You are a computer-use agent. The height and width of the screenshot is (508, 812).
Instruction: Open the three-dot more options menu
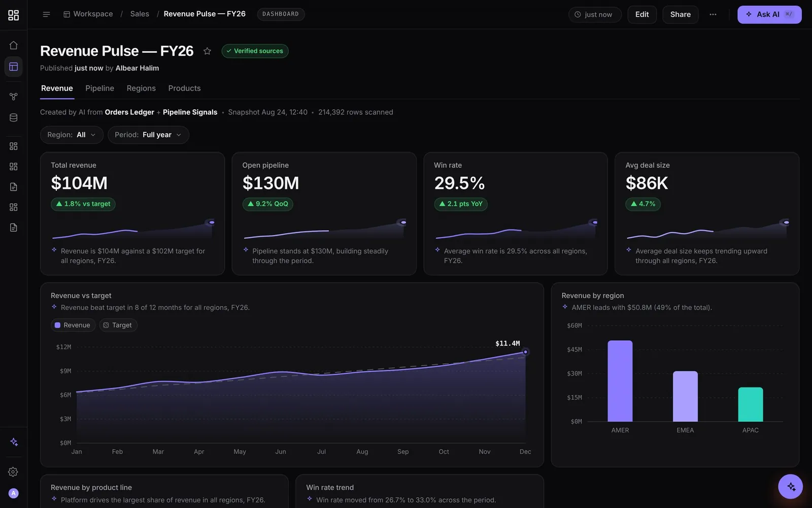coord(713,14)
